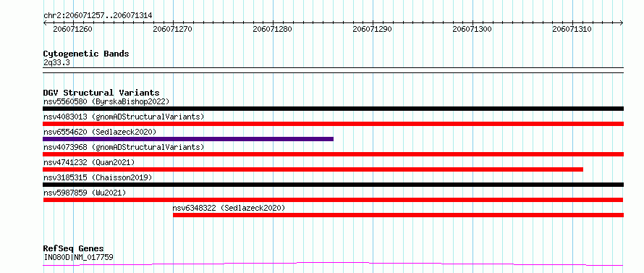Click the 206071300 ruler position label
Screen dimensions: 644x273
(x=473, y=29)
